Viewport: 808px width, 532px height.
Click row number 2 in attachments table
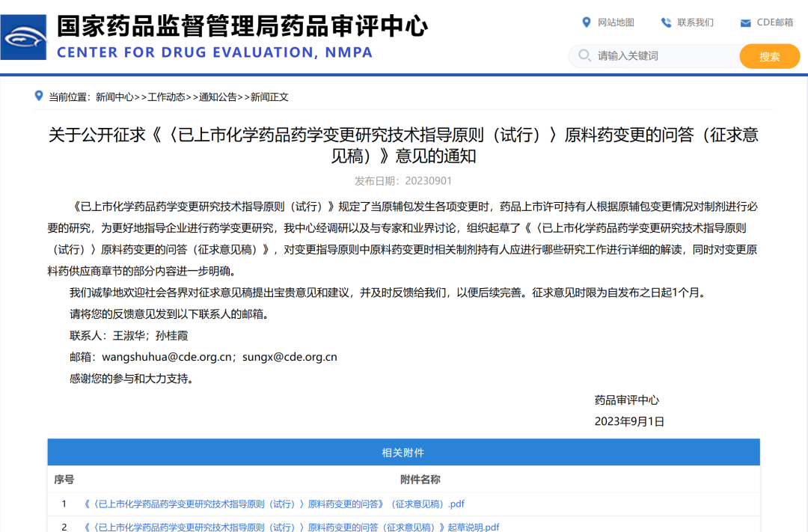coord(64,527)
